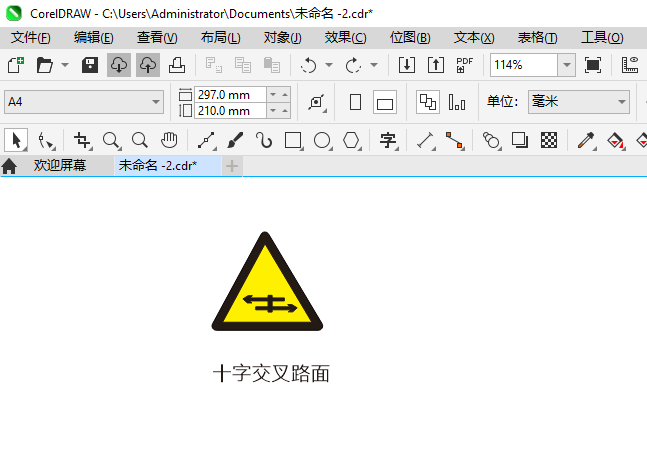Export the file with Export icon
The height and width of the screenshot is (472, 647).
point(436,65)
